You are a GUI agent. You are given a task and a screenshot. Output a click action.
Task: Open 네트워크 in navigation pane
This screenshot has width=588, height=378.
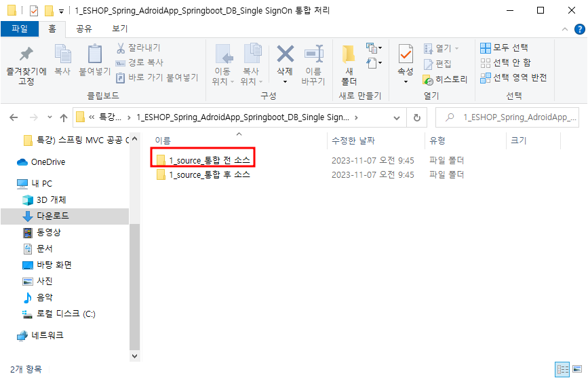(41, 335)
